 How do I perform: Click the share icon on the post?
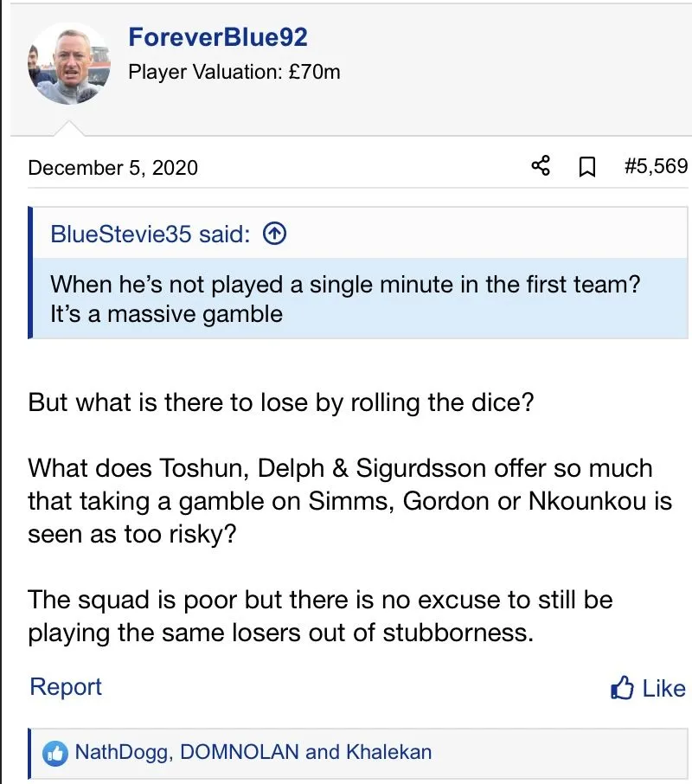coord(541,166)
